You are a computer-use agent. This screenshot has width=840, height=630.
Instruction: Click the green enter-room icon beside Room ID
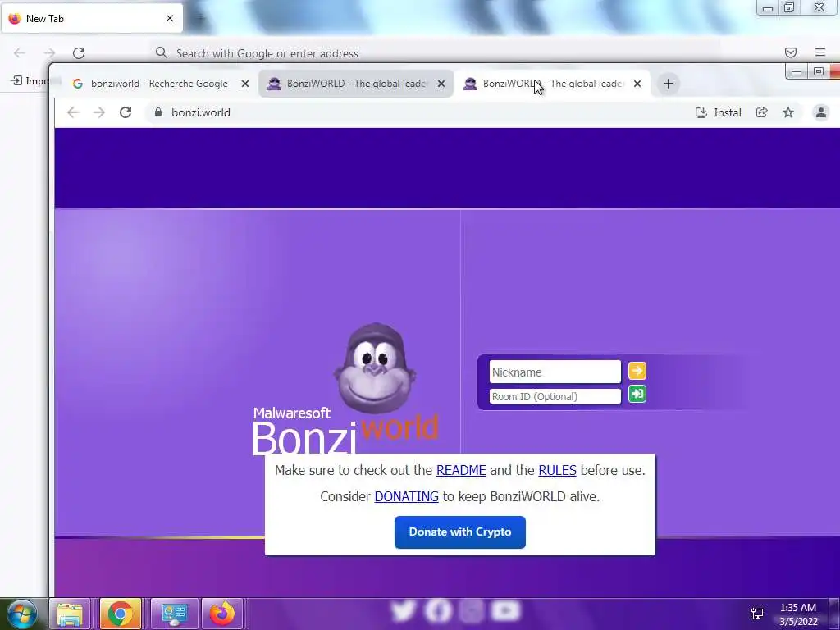pyautogui.click(x=637, y=395)
